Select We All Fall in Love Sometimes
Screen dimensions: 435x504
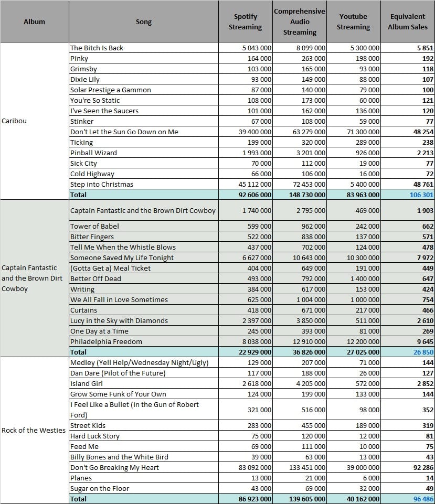pyautogui.click(x=144, y=299)
